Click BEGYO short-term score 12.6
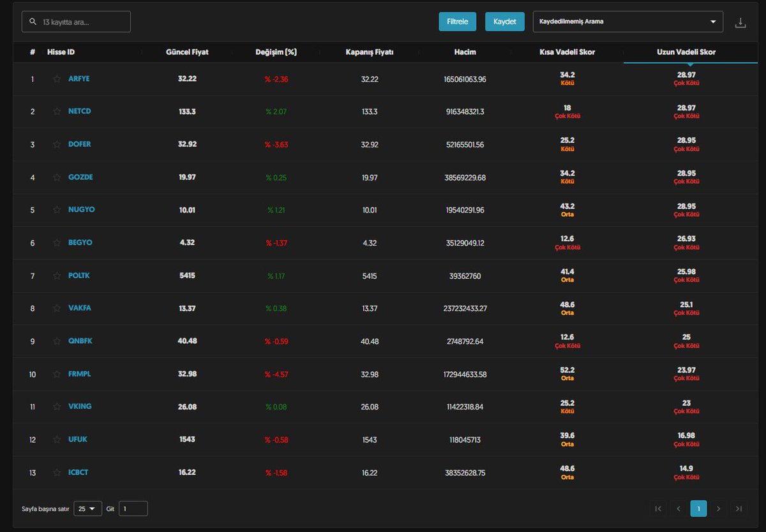Image resolution: width=766 pixels, height=532 pixels. 567,239
